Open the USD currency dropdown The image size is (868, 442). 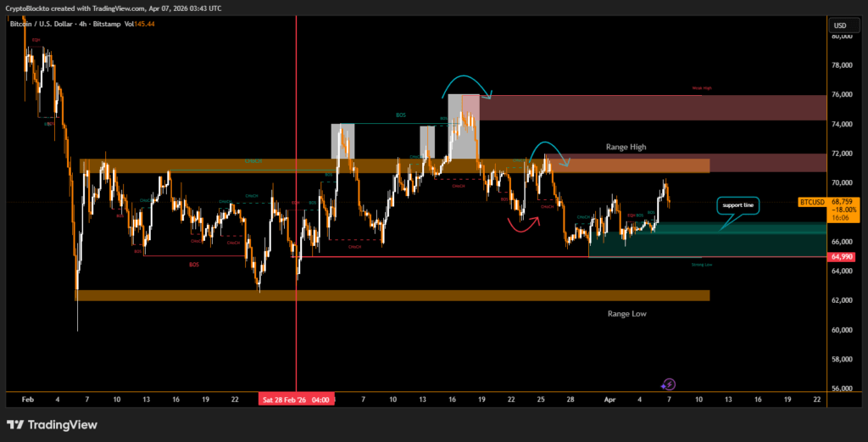pos(840,25)
